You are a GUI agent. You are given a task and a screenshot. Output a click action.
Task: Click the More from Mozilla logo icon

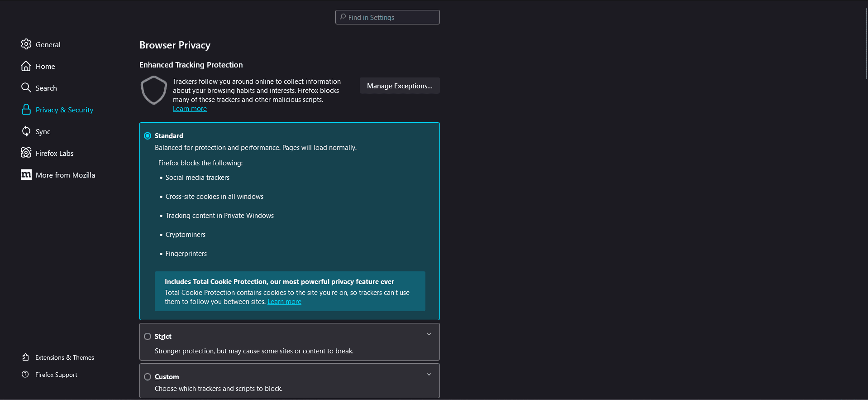[26, 175]
